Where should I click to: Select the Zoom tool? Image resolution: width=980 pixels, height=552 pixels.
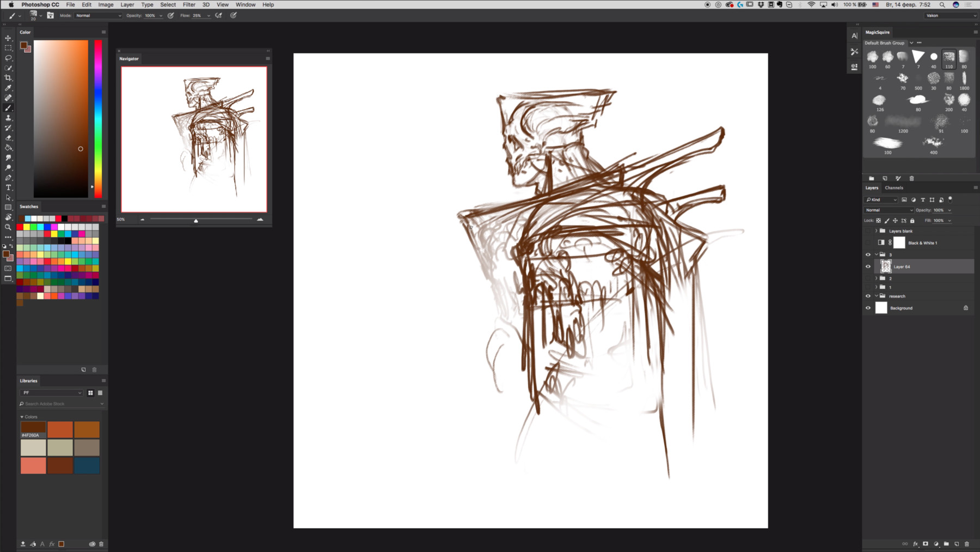[x=8, y=227]
